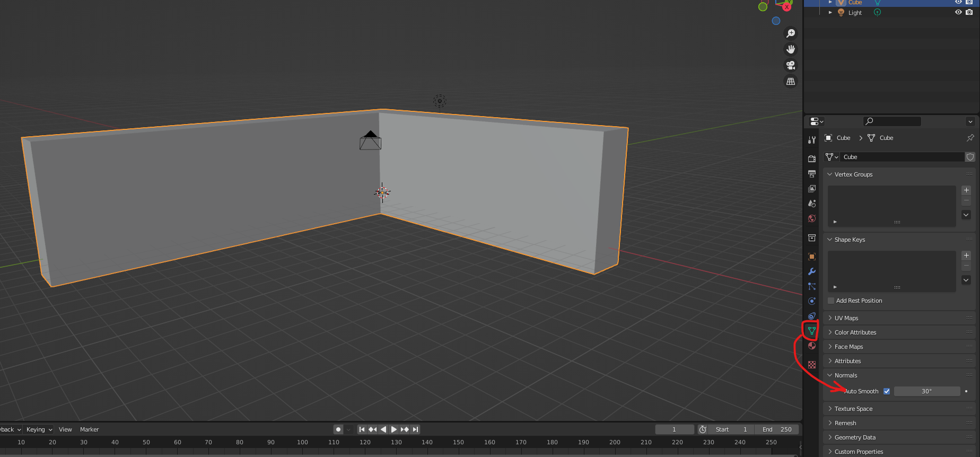Open the Render properties tab
This screenshot has width=980, height=457.
(x=812, y=159)
